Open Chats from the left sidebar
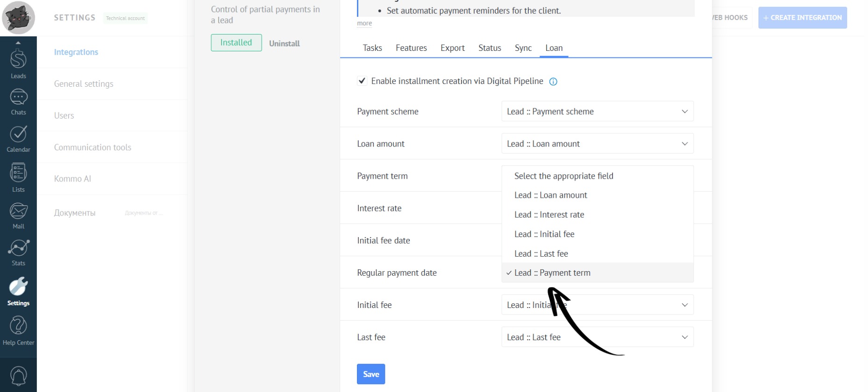Screen dimensions: 868x392 [x=18, y=102]
